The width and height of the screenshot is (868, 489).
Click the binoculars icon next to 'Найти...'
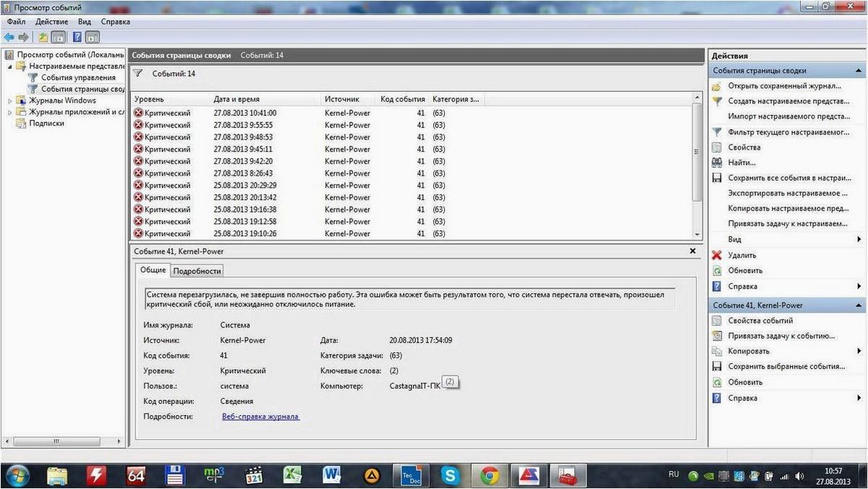(x=717, y=163)
